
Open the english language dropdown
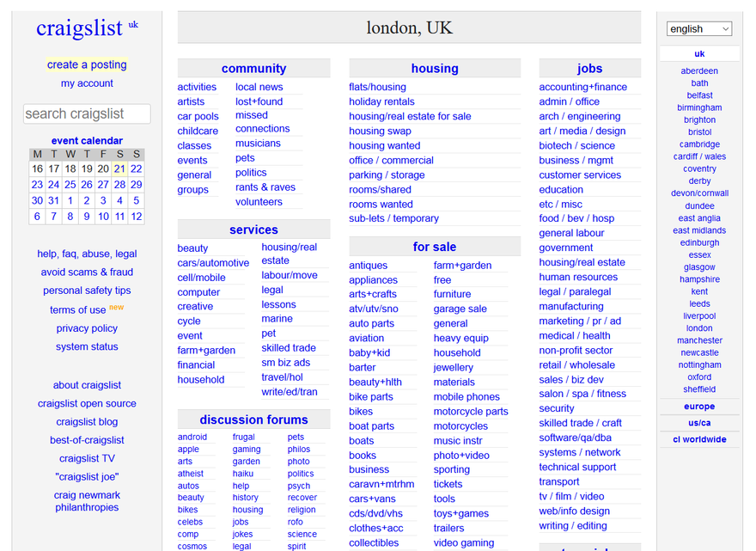[x=699, y=29]
